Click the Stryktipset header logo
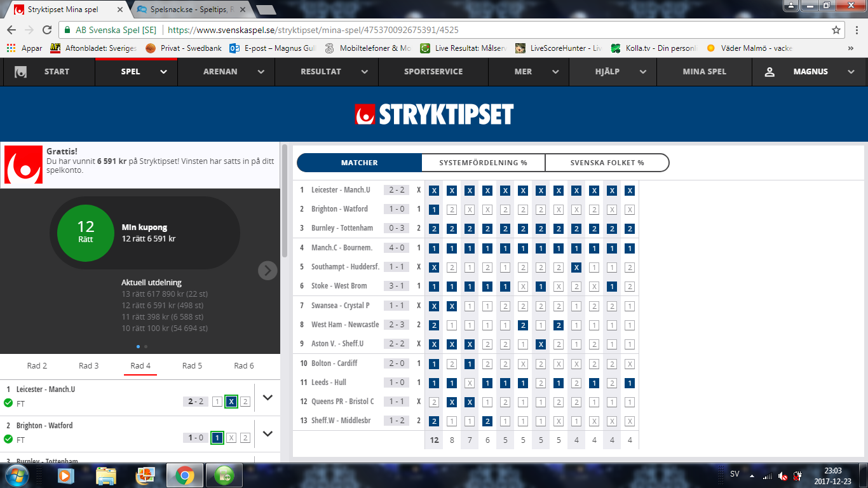 (x=434, y=114)
